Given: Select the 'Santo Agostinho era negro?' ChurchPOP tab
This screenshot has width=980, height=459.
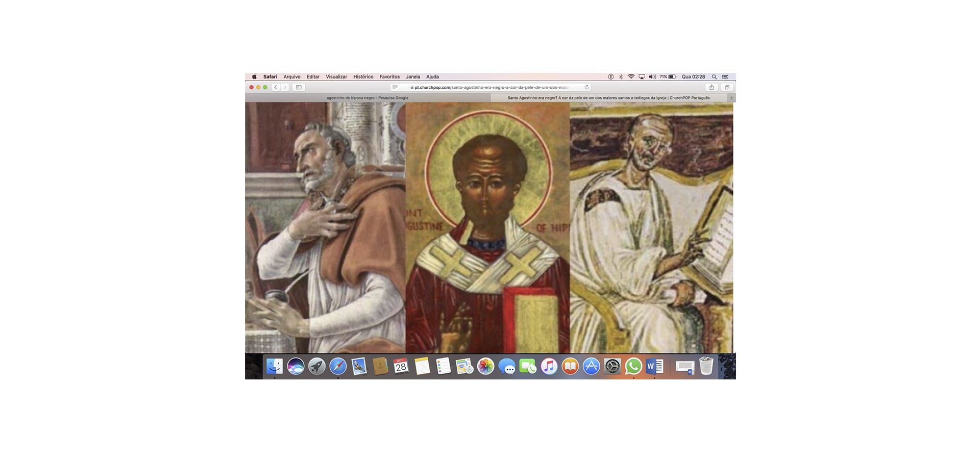Looking at the screenshot, I should click(x=609, y=98).
